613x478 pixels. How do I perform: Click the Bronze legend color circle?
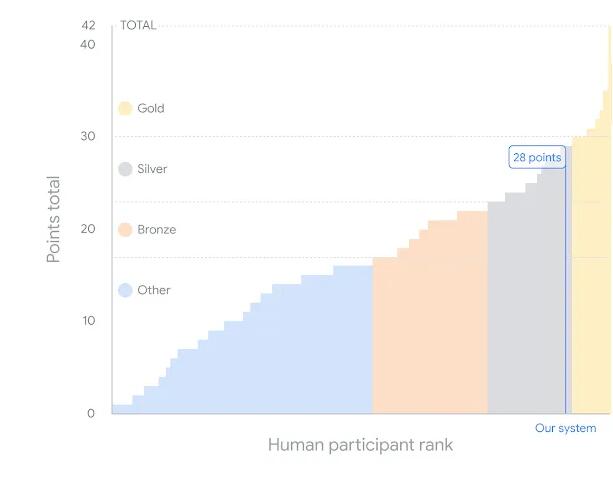(125, 230)
